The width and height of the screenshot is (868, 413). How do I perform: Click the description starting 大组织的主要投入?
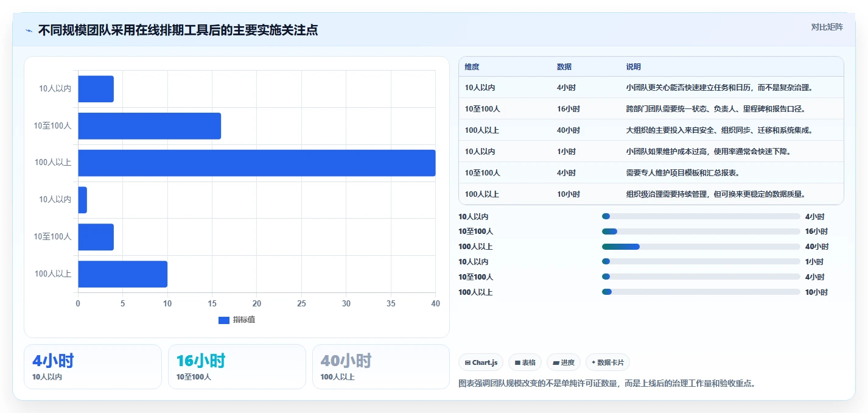pyautogui.click(x=719, y=130)
